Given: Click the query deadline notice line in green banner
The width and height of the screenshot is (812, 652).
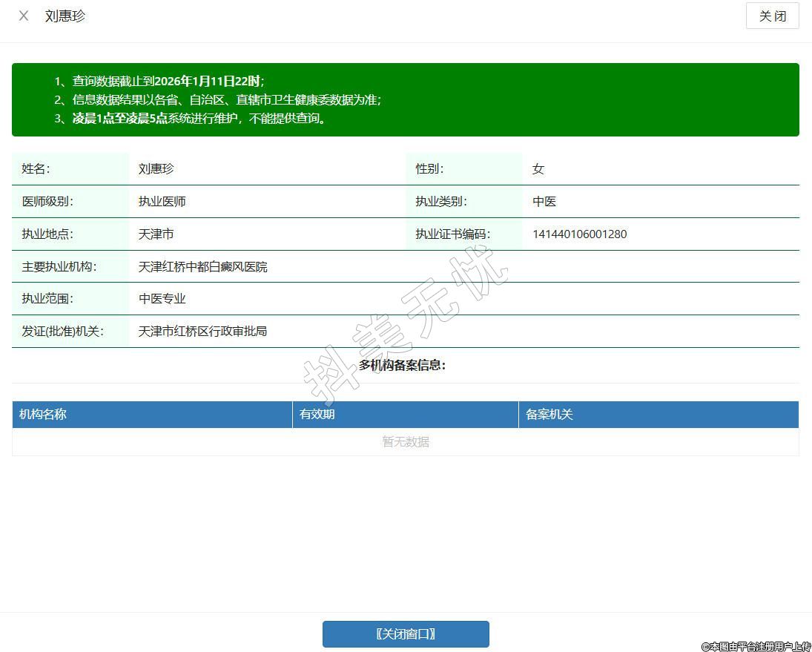Looking at the screenshot, I should tap(168, 82).
